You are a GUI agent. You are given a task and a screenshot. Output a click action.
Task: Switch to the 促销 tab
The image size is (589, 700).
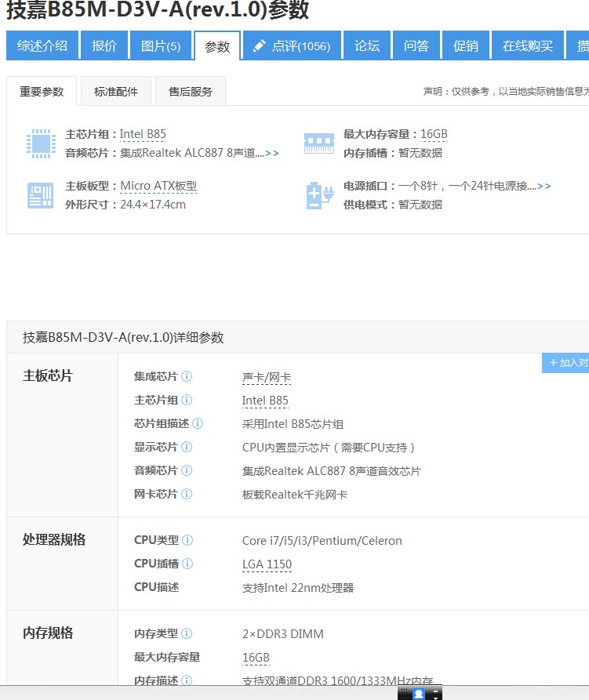[x=466, y=45]
